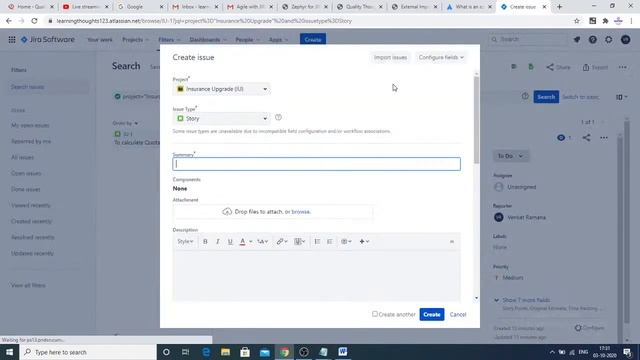Open the Your work menu

click(x=100, y=40)
